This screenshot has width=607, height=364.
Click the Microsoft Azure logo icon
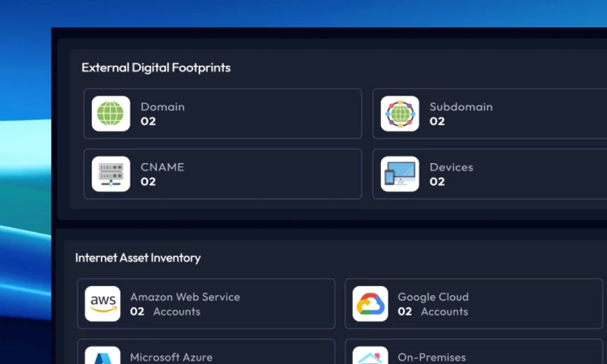[102, 356]
